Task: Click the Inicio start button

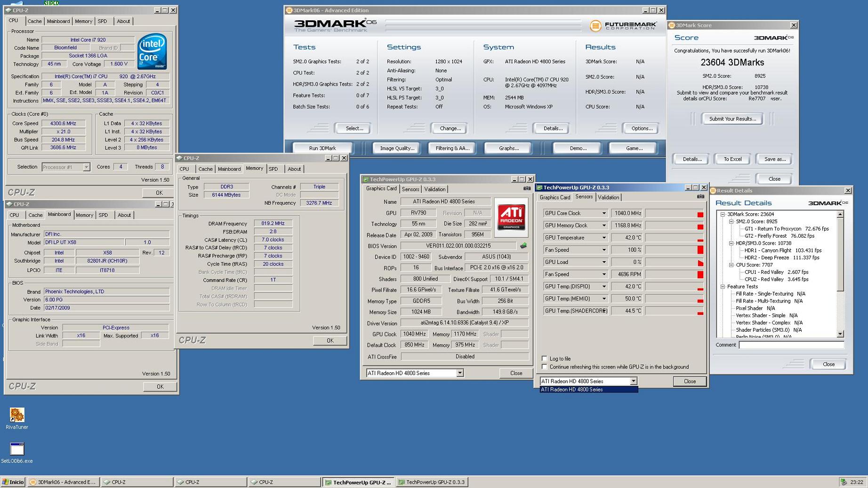Action: (13, 482)
